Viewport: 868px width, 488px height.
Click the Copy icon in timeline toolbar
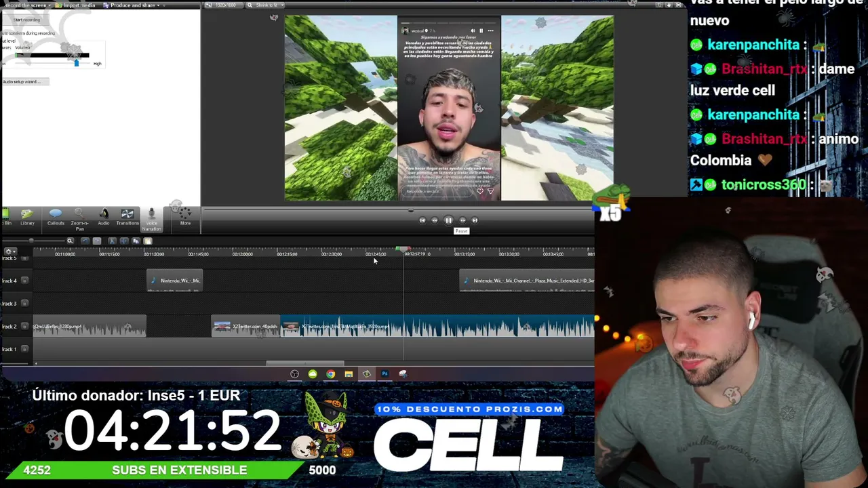(136, 241)
